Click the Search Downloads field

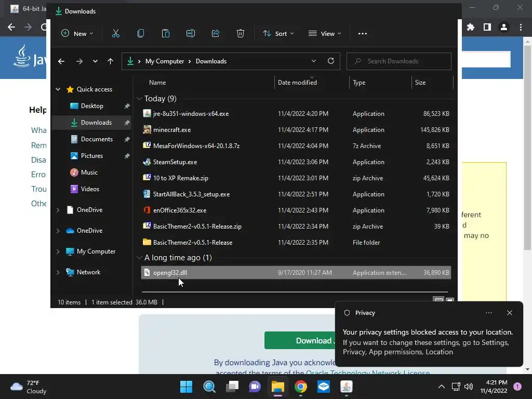point(399,61)
